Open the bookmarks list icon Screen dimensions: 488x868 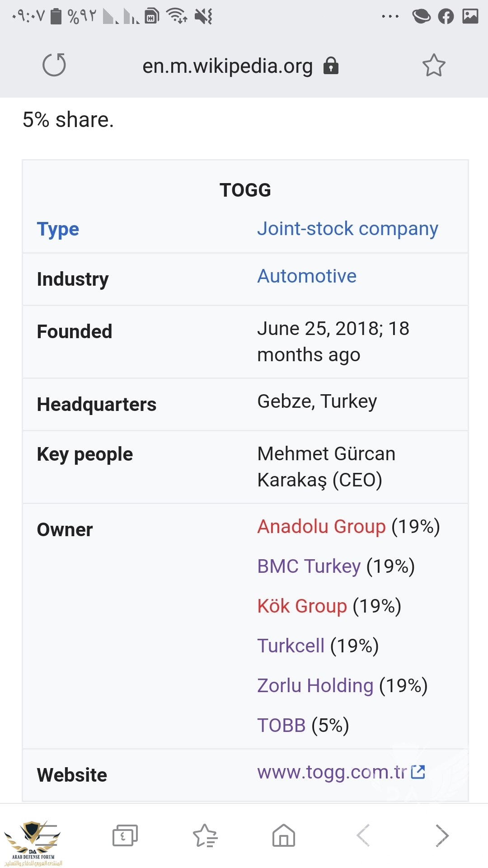coord(205,835)
